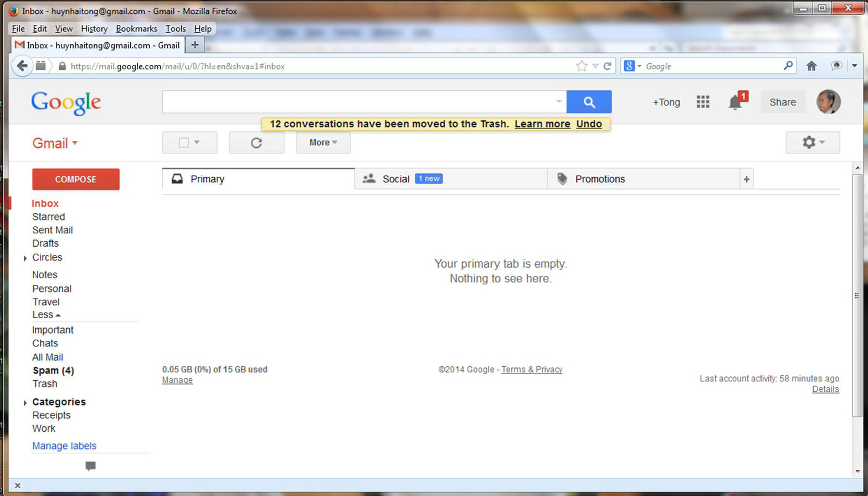Viewport: 868px width, 496px height.
Task: Undo moving conversations to Trash
Action: coord(589,124)
